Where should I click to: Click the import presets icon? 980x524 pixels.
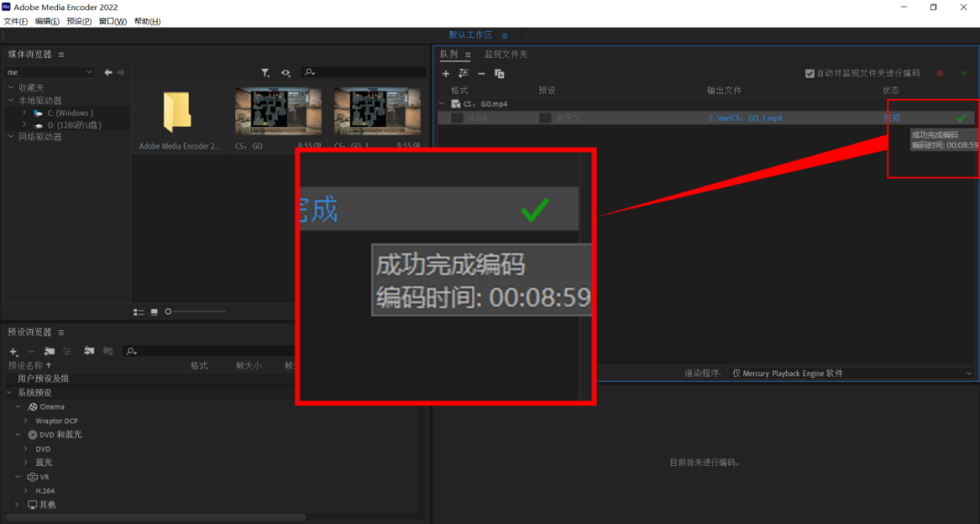pyautogui.click(x=89, y=351)
